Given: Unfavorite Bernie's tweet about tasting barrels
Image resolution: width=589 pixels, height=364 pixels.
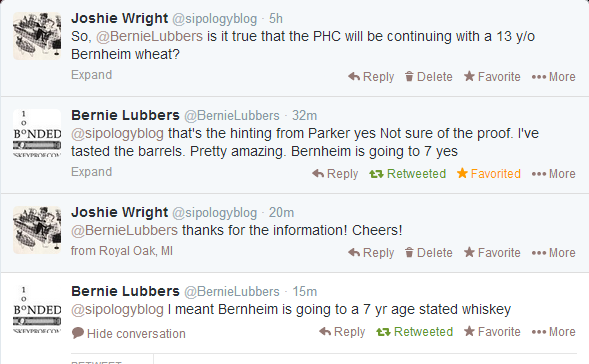Looking at the screenshot, I should pyautogui.click(x=489, y=174).
